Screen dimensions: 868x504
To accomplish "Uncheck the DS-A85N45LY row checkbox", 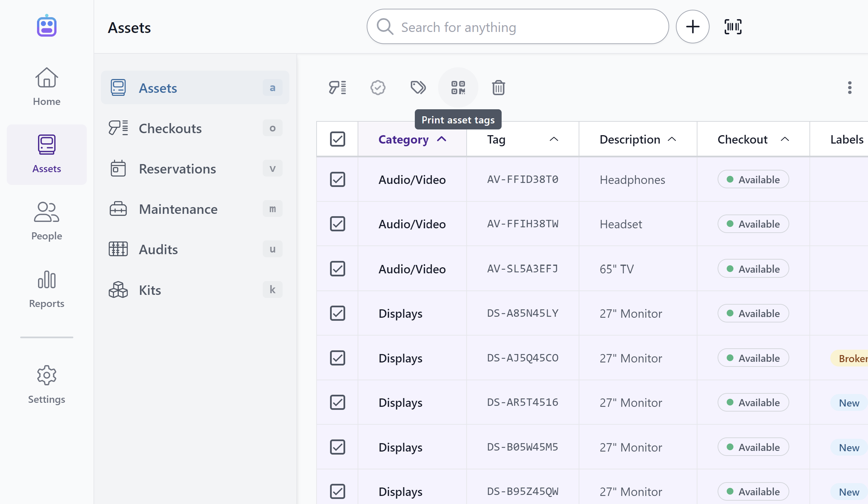I will tap(337, 313).
